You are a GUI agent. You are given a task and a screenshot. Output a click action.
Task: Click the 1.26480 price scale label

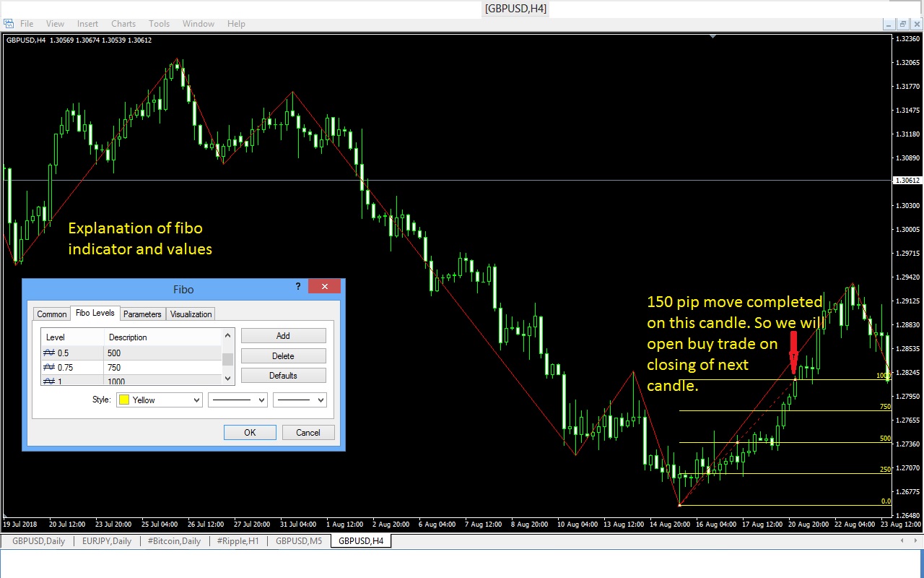pos(907,515)
